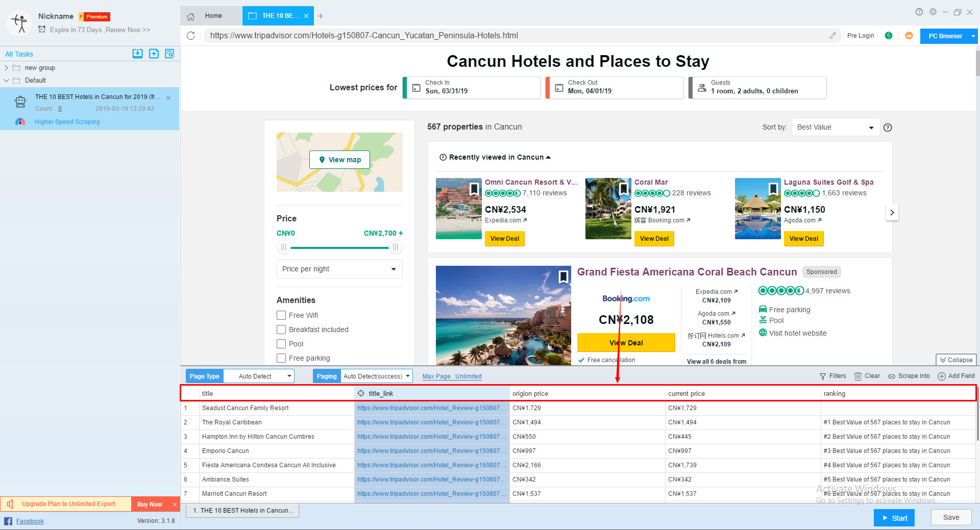This screenshot has width=980, height=530.
Task: Open the Price per night dropdown
Action: [339, 269]
